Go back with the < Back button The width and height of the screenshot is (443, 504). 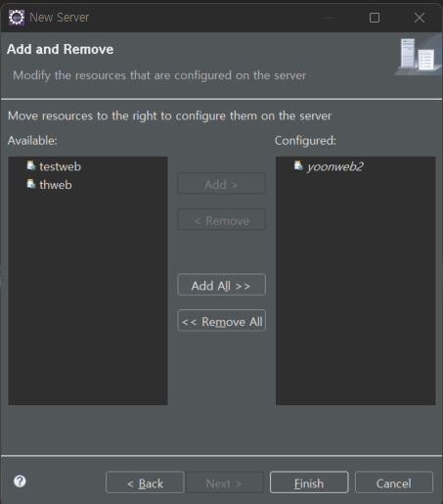point(145,482)
